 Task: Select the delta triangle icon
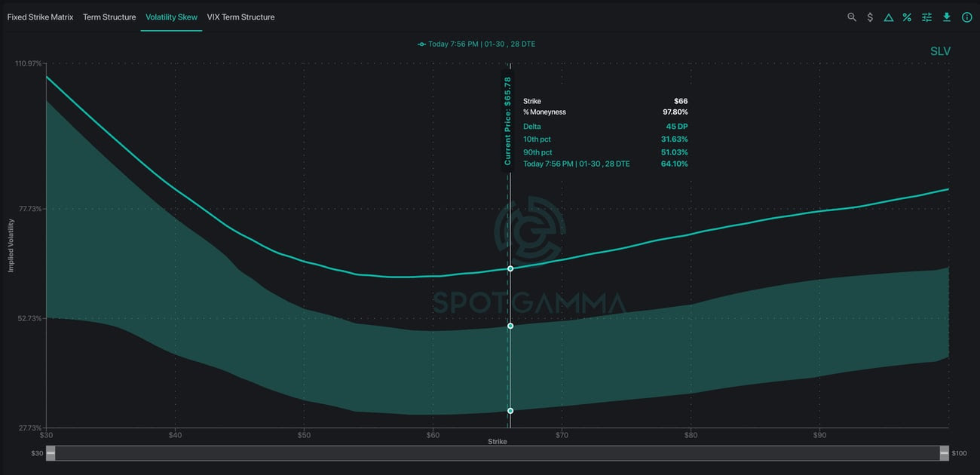(x=889, y=17)
